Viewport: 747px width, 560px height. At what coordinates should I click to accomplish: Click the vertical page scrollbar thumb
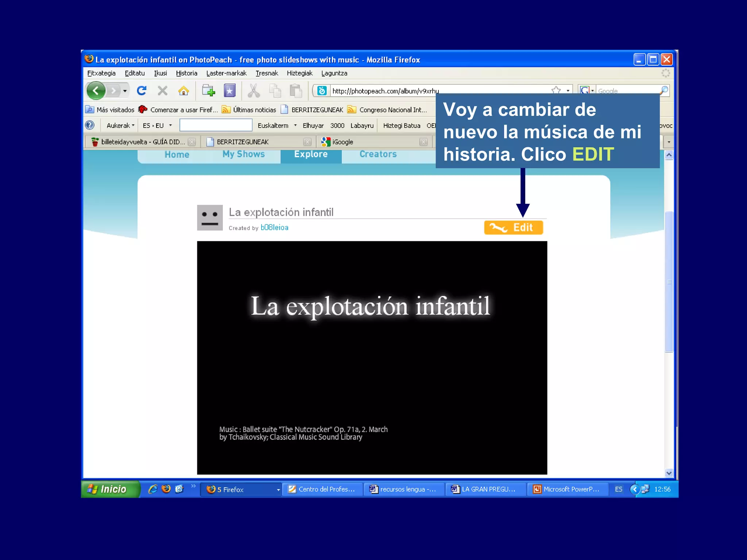pyautogui.click(x=669, y=281)
